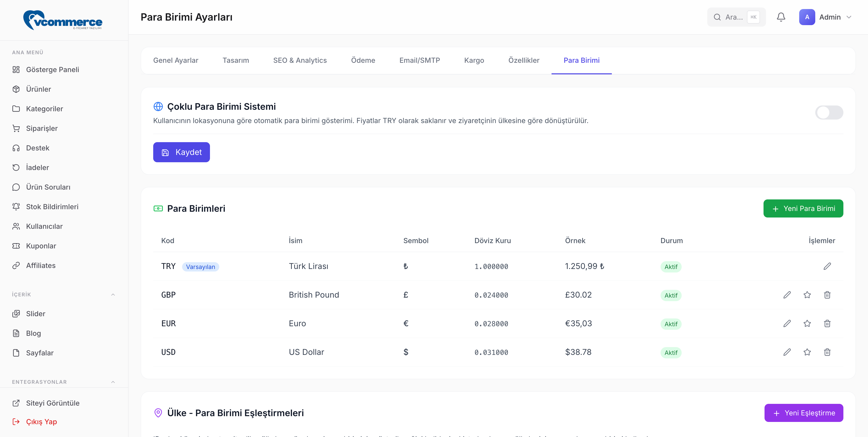Open the SEO & Analytics tab

[300, 60]
